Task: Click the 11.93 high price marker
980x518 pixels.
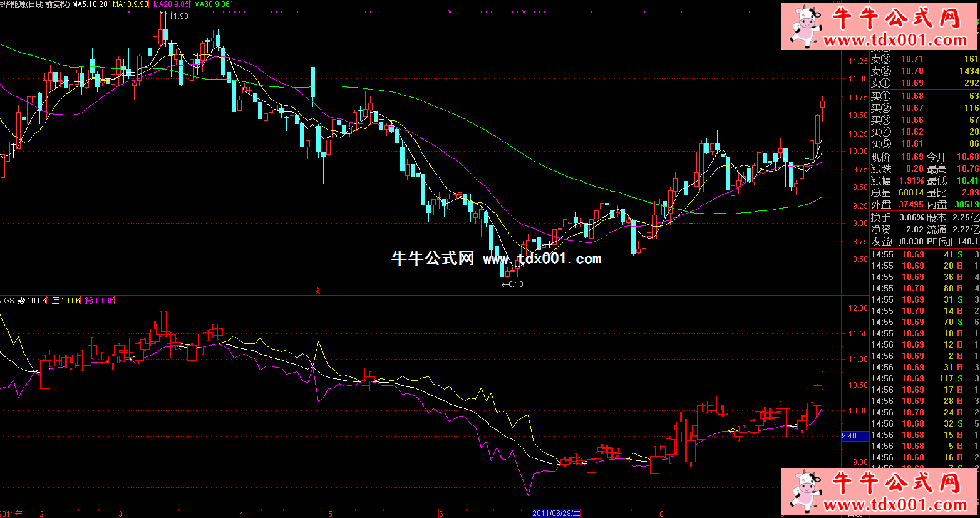Action: pyautogui.click(x=178, y=16)
